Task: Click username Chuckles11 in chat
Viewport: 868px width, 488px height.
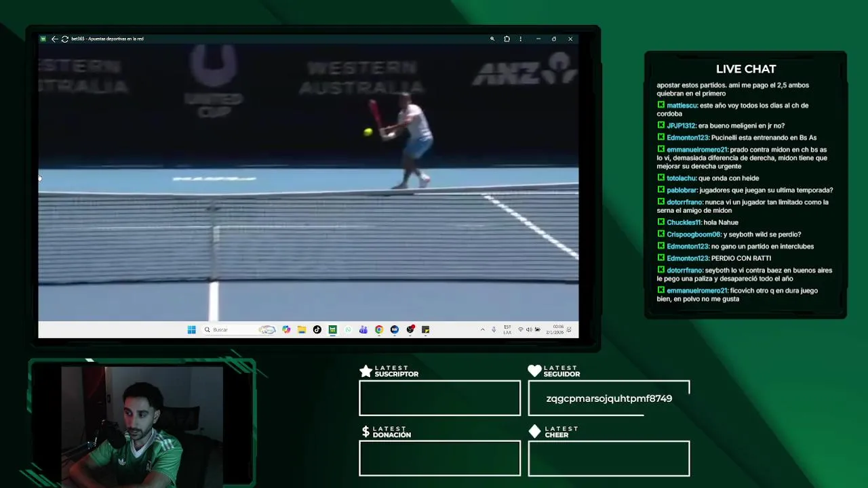Action: click(684, 222)
